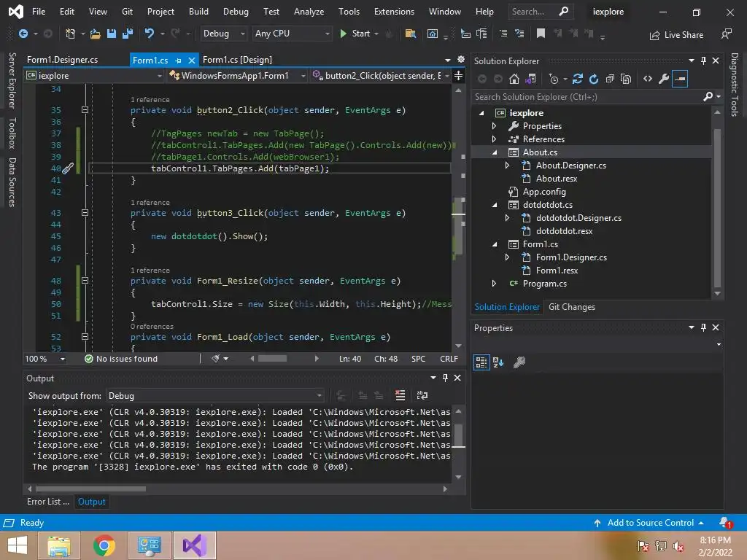This screenshot has width=747, height=560.
Task: Collapse button2_Click code region
Action: pyautogui.click(x=85, y=110)
